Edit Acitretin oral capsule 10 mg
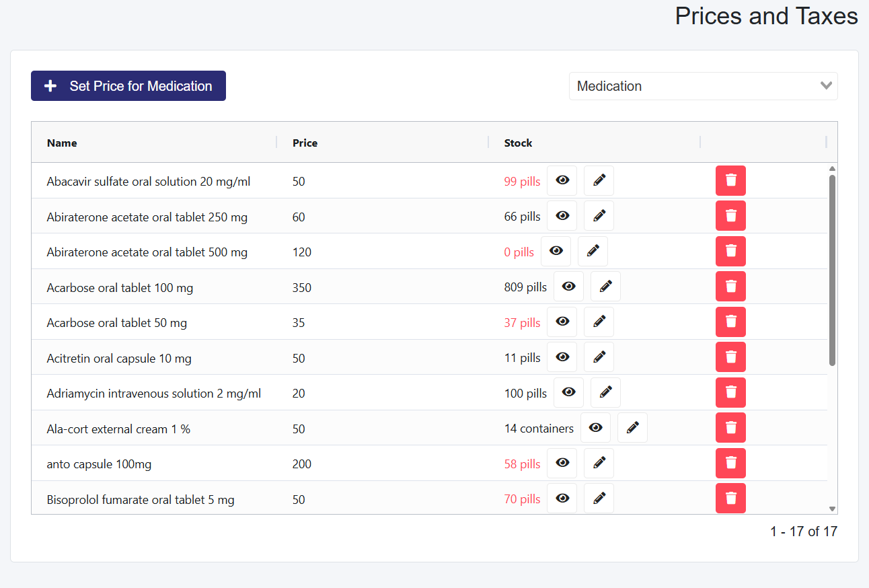The image size is (869, 588). click(x=599, y=357)
